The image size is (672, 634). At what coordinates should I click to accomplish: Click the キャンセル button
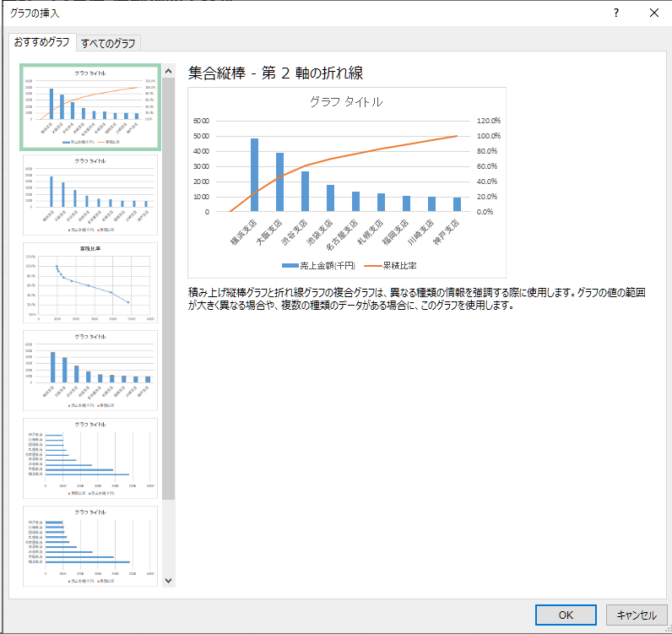pyautogui.click(x=637, y=615)
